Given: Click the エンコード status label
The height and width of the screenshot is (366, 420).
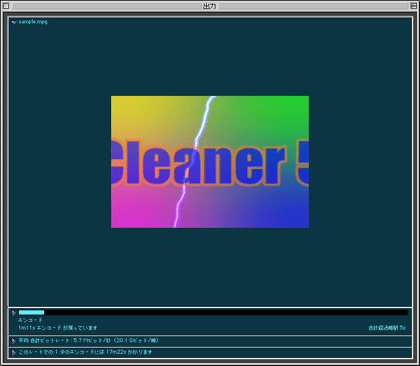Looking at the screenshot, I should (x=30, y=320).
